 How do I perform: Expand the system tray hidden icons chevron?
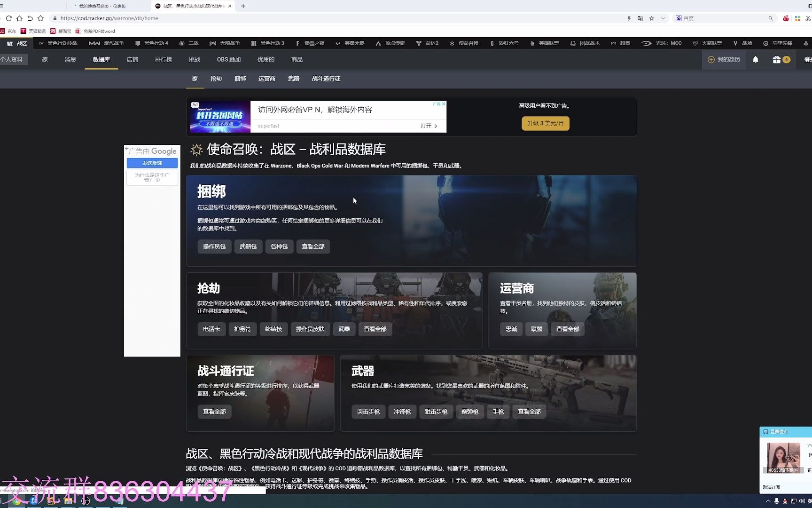768,501
